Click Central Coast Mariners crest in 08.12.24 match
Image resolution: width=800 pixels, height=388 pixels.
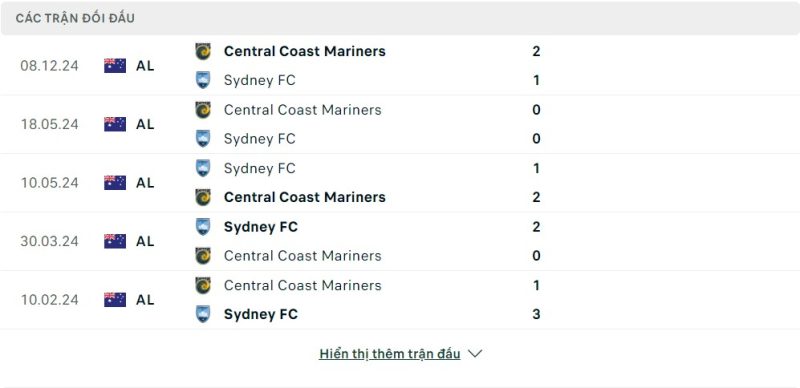pos(203,51)
